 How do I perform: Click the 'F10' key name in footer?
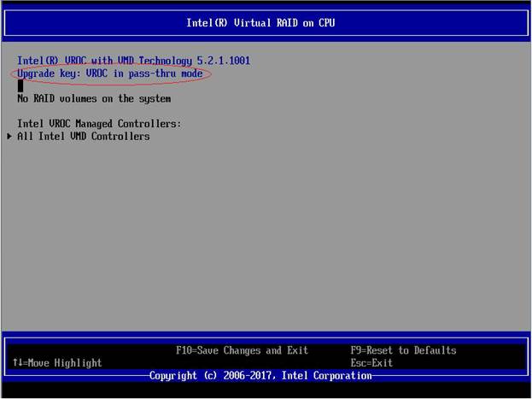(184, 350)
